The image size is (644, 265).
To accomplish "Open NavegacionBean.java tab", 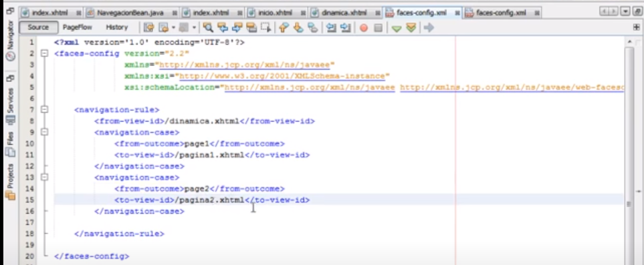I will pos(130,13).
